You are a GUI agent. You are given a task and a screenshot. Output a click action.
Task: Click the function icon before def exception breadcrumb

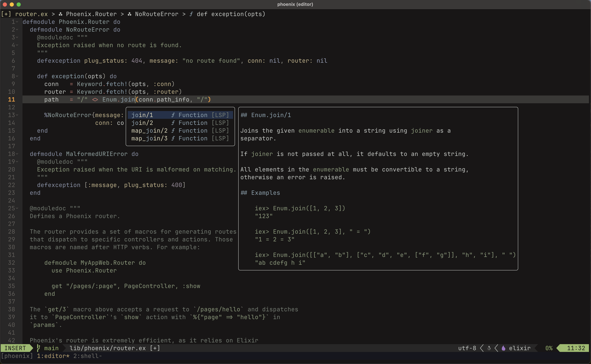click(191, 14)
